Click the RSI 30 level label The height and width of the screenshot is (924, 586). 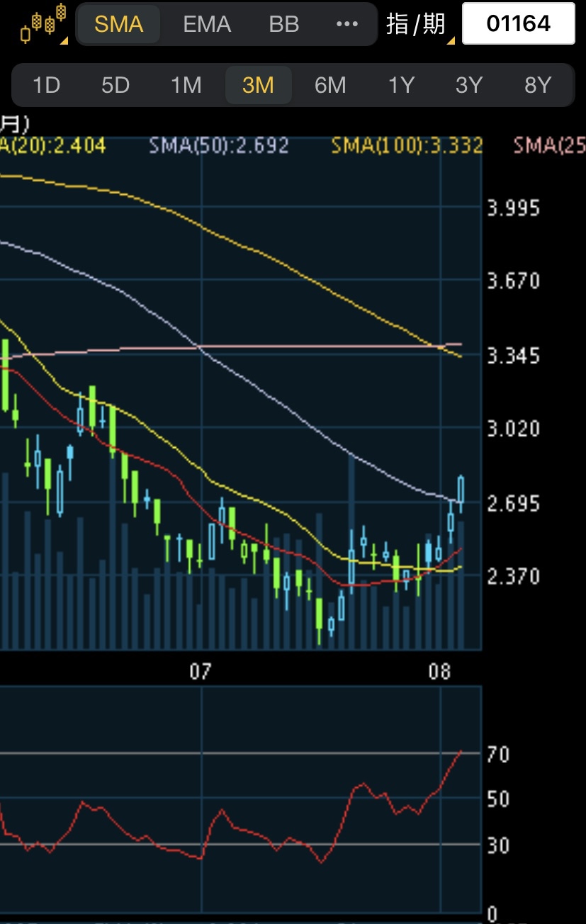[499, 845]
